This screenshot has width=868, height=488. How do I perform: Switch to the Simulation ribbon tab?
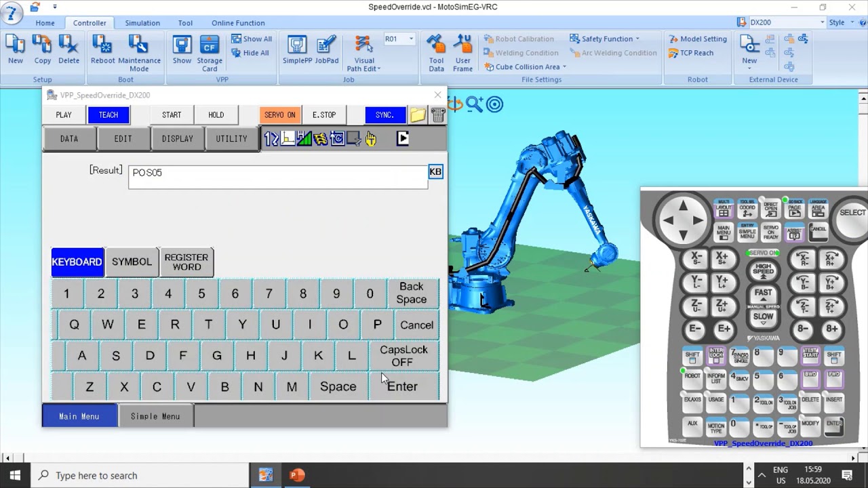[x=142, y=23]
